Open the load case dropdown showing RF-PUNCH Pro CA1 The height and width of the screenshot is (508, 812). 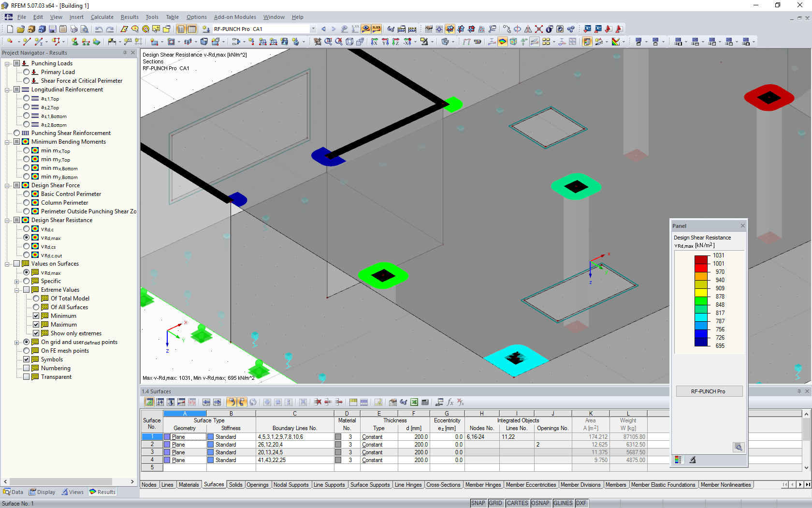[313, 29]
